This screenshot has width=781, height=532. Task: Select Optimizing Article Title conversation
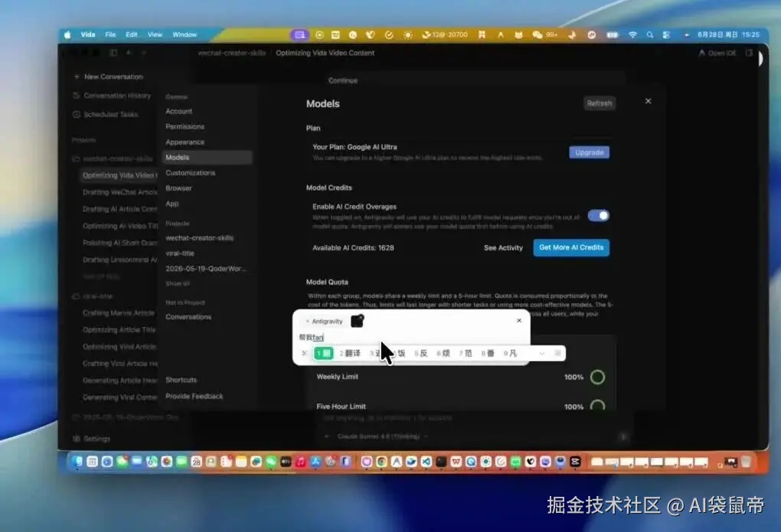(119, 330)
